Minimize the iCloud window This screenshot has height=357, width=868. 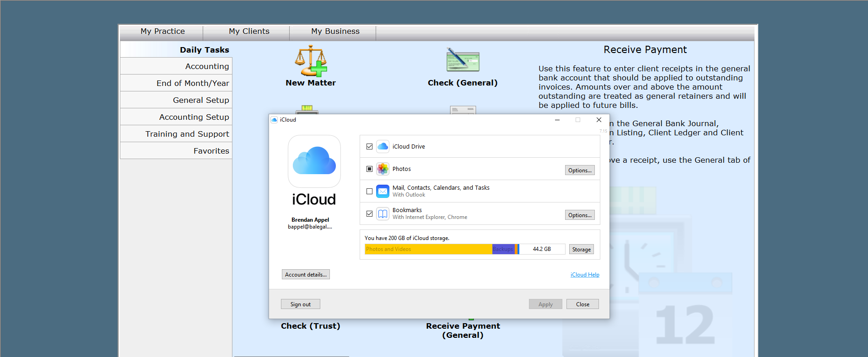pos(557,120)
